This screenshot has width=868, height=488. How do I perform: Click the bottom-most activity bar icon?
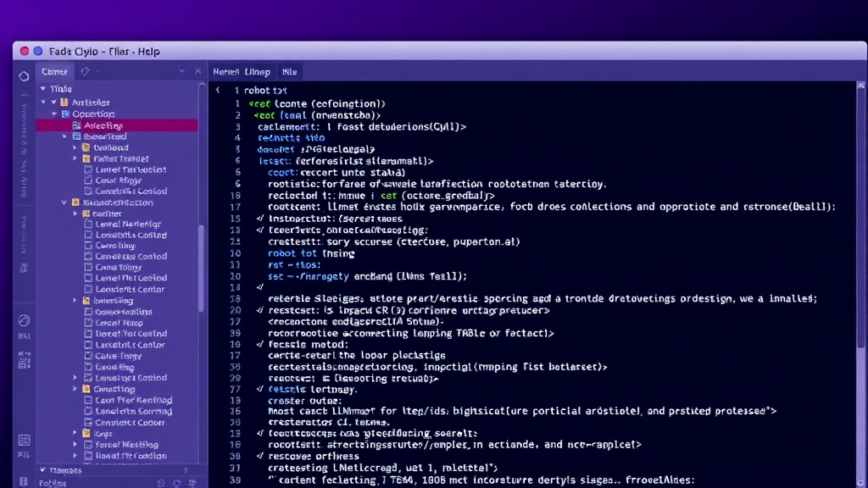pyautogui.click(x=23, y=481)
